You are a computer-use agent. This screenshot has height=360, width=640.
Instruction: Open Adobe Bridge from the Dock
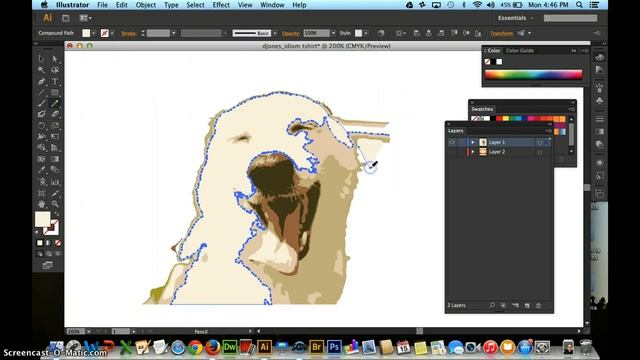point(316,347)
